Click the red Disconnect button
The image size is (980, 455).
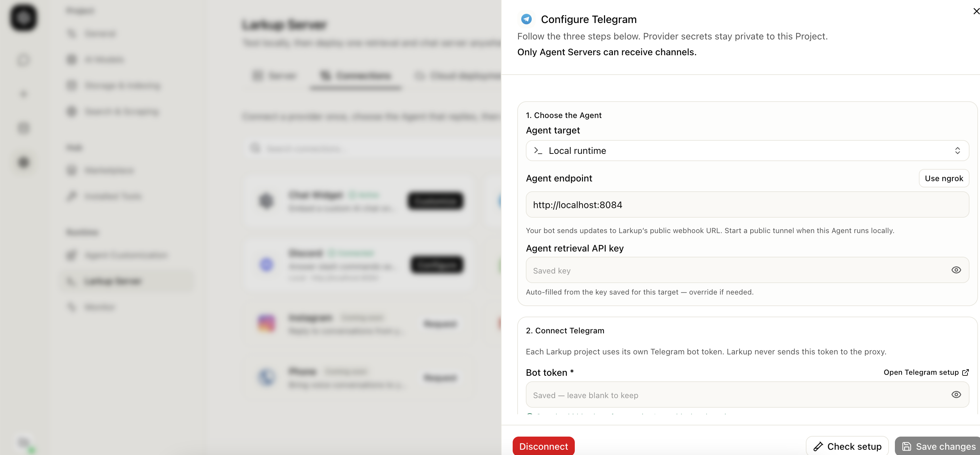point(543,446)
